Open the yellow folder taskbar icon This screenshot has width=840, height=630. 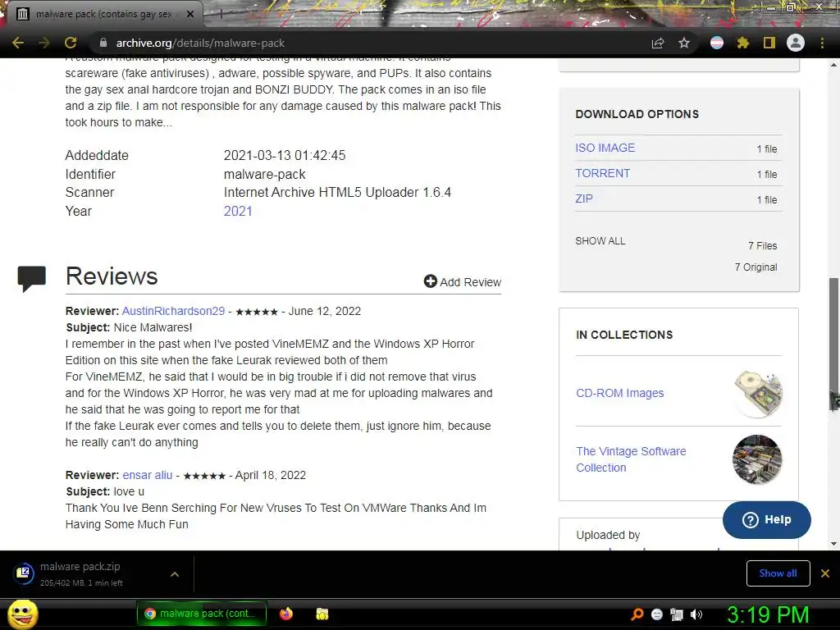coord(322,614)
